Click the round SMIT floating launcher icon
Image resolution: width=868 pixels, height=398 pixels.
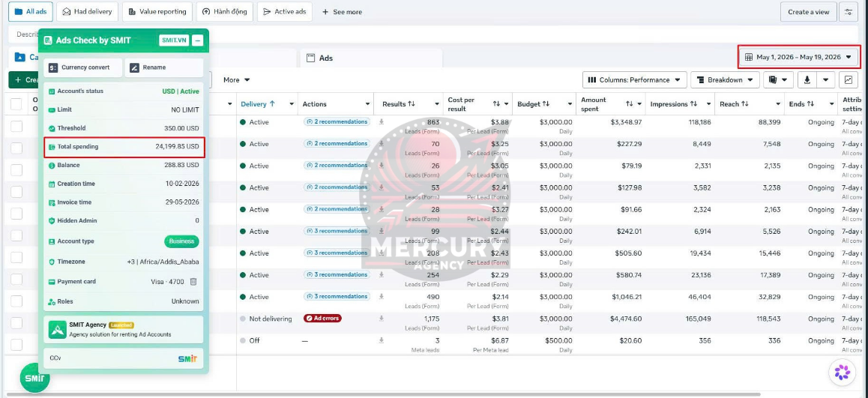coord(34,378)
